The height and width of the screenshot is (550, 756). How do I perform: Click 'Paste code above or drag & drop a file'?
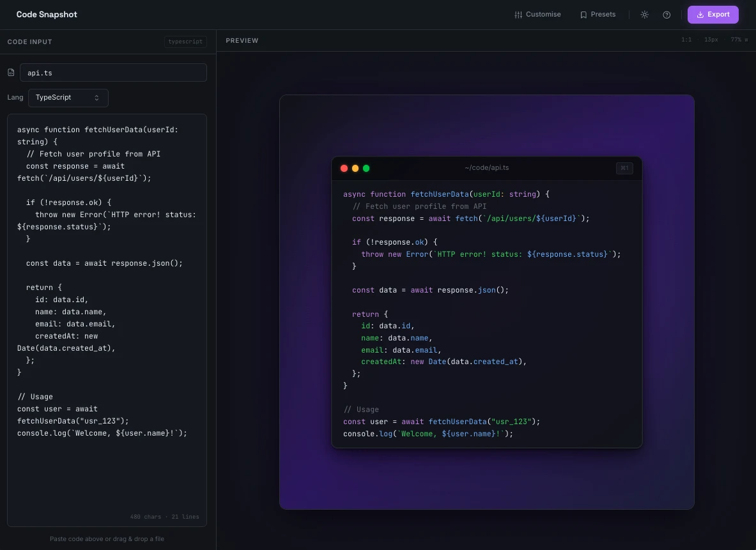pyautogui.click(x=107, y=539)
